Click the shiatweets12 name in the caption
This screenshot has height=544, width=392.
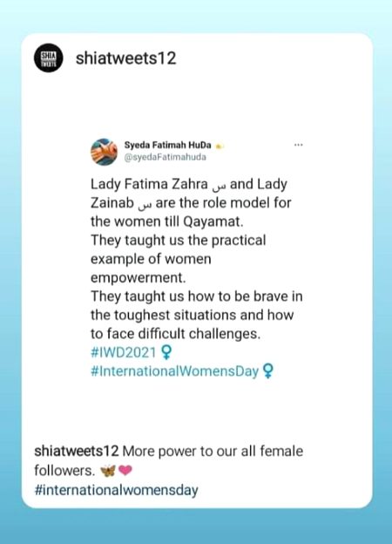(x=77, y=451)
